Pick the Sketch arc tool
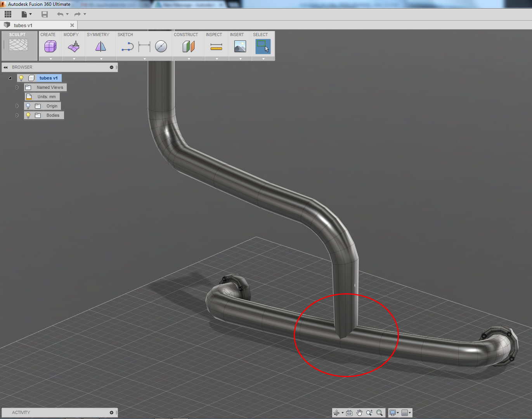532x419 pixels. [127, 46]
